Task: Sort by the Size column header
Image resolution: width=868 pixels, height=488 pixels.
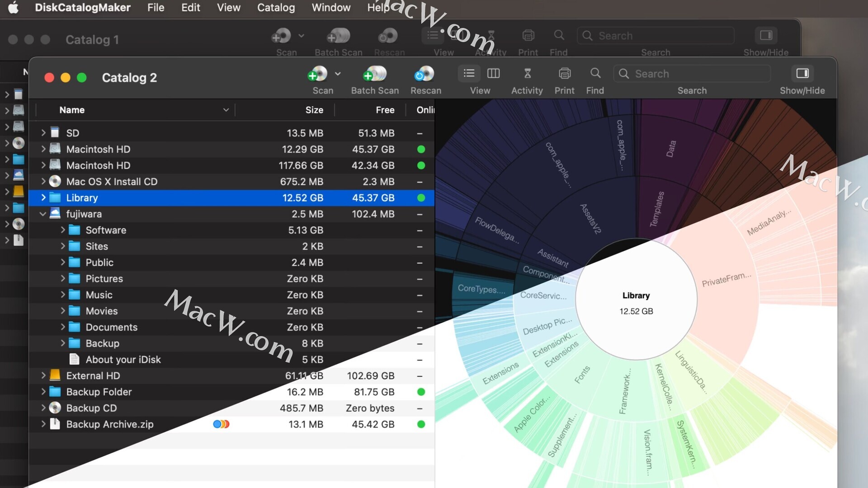Action: (x=314, y=110)
